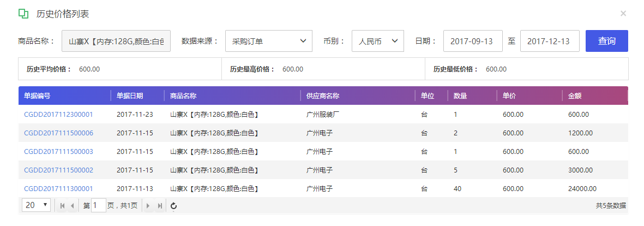This screenshot has height=226, width=644.
Task: Open the page size selector showing 20
Action: pyautogui.click(x=36, y=205)
